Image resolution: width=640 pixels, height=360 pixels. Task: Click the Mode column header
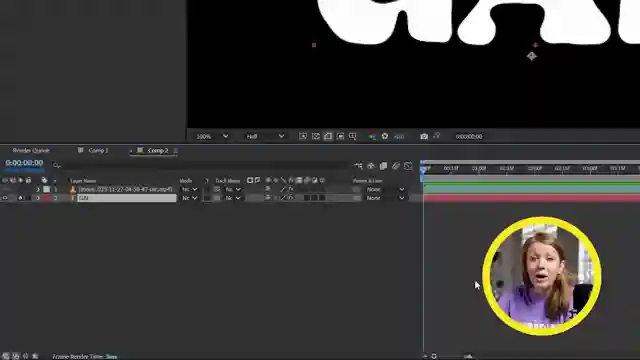(186, 180)
